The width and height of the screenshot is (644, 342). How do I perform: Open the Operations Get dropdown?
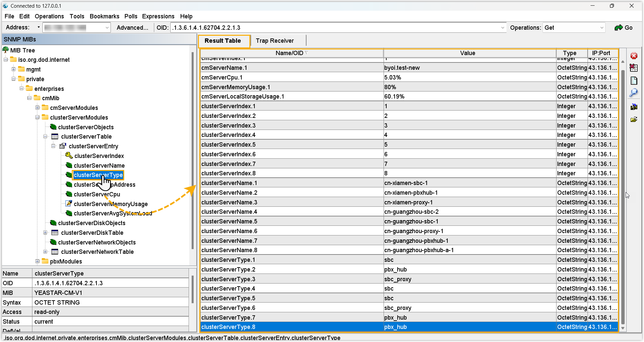(x=602, y=28)
